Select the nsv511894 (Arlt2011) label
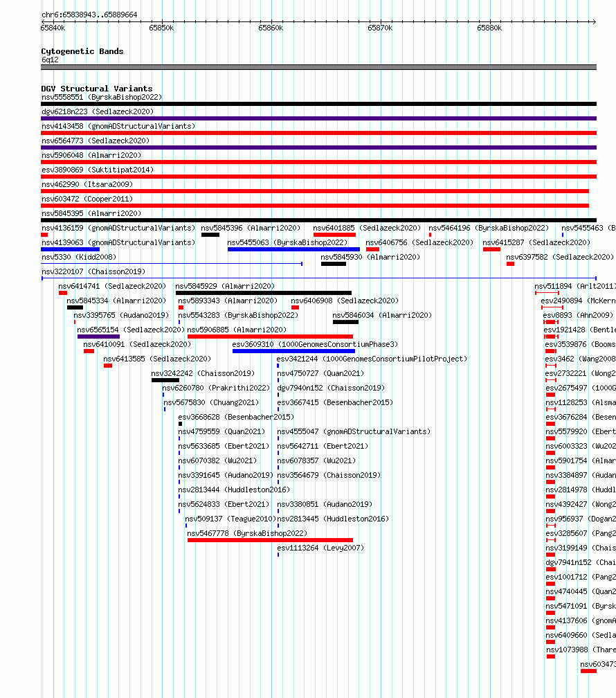This screenshot has width=616, height=698. pyautogui.click(x=575, y=286)
